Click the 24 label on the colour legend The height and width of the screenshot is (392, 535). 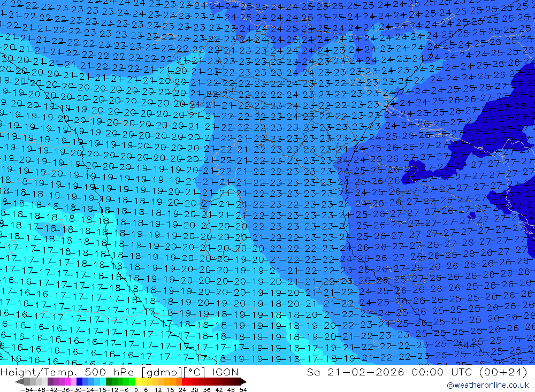point(182,389)
